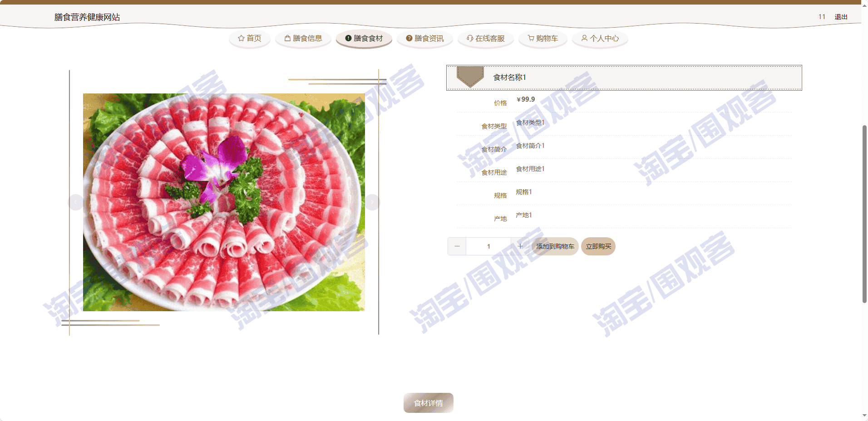868x421 pixels.
Task: Show previous image with left carousel arrow
Action: [x=76, y=202]
